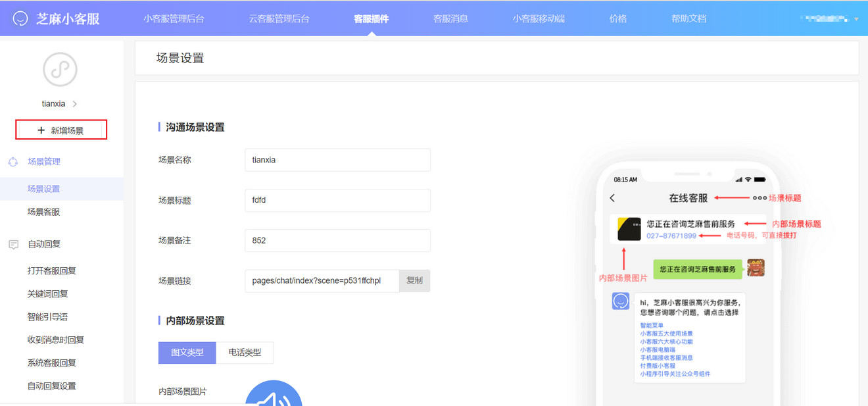Focus the 场景名称 input field
Screen dimensions: 868x406
click(337, 160)
